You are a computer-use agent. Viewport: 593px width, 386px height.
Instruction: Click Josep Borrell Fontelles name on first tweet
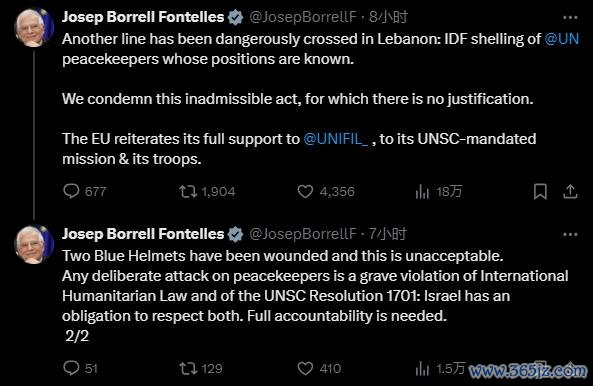click(x=143, y=17)
